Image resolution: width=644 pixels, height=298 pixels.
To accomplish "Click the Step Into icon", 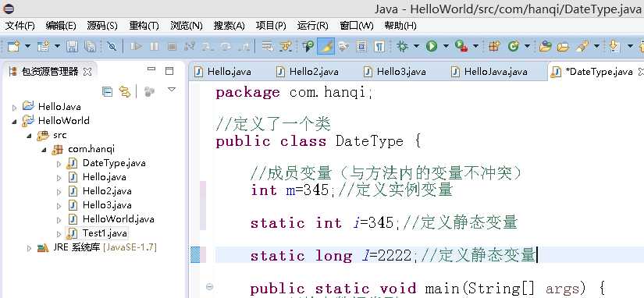I will pyautogui.click(x=208, y=46).
